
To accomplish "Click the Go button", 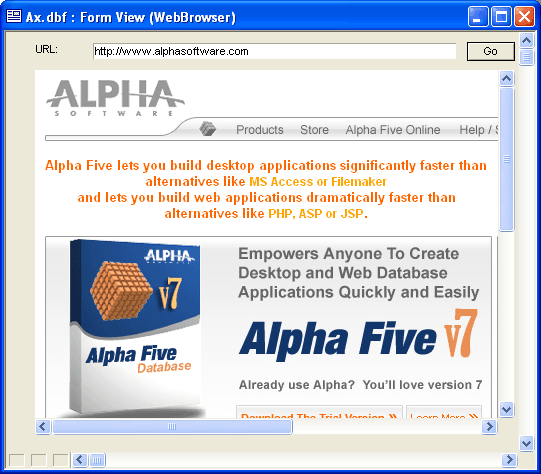I will coord(491,51).
